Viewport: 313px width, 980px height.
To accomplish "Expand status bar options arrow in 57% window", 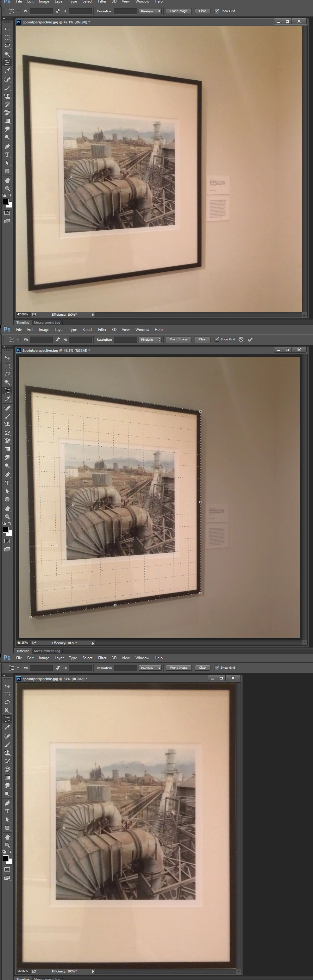I will pos(93,972).
